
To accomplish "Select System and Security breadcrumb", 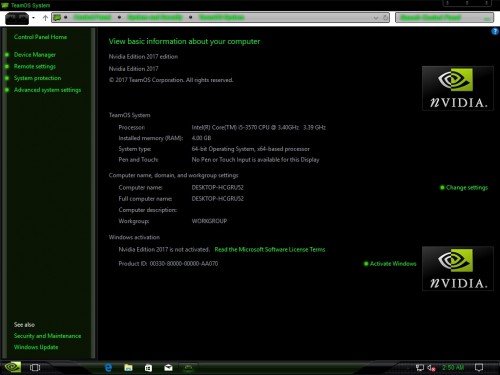I will (x=155, y=17).
